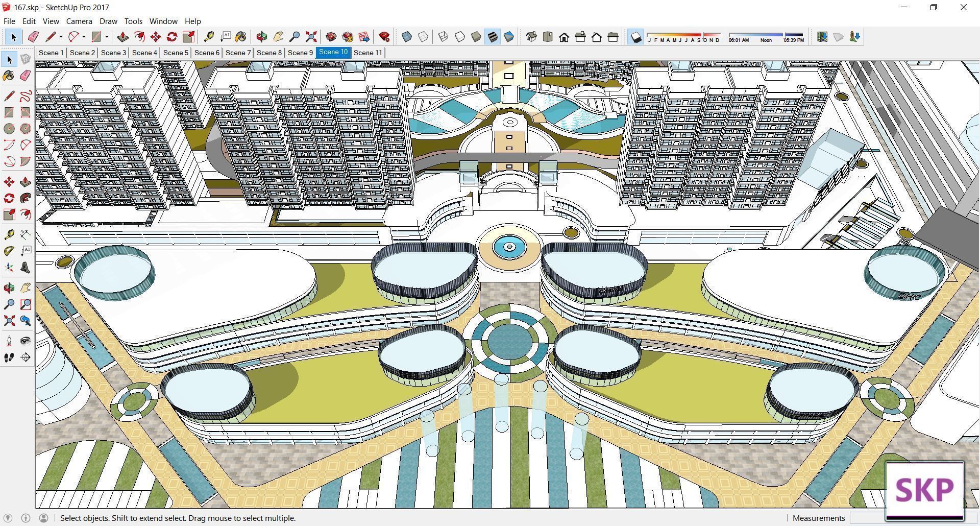980x526 pixels.
Task: Switch to Front standard view
Action: pos(564,37)
